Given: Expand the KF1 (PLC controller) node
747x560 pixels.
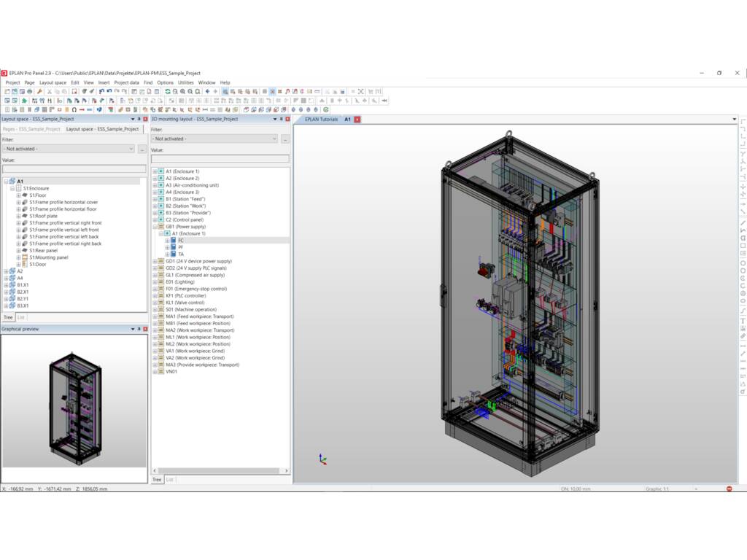Looking at the screenshot, I should pyautogui.click(x=155, y=296).
